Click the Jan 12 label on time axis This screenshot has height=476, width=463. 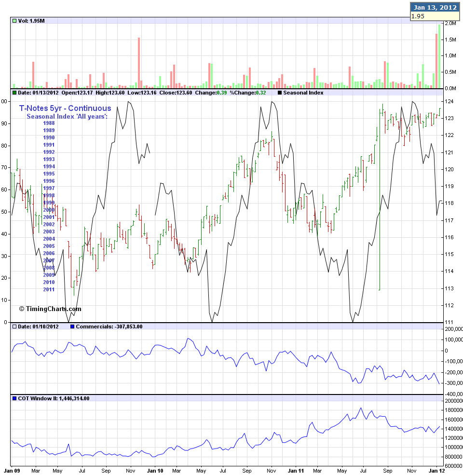pyautogui.click(x=436, y=469)
